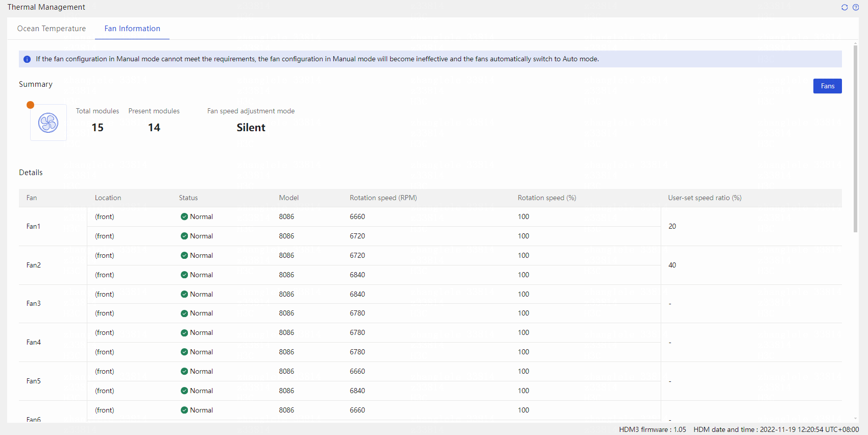The image size is (868, 435).
Task: Click the scrollbar down arrow
Action: pyautogui.click(x=856, y=419)
